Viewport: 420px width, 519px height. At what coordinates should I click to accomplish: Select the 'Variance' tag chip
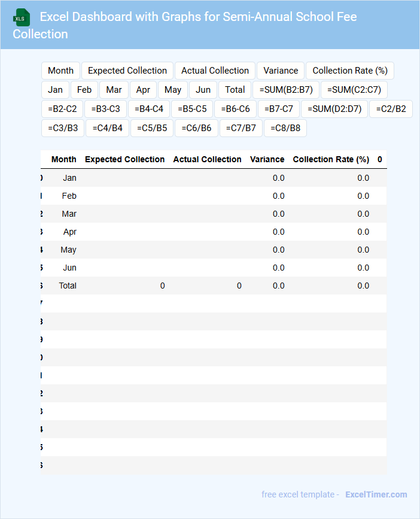point(281,71)
